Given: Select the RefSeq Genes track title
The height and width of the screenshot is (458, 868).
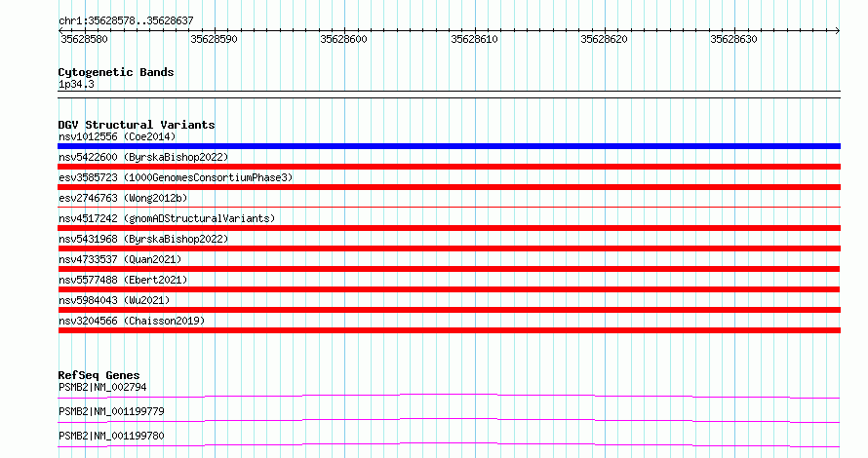Looking at the screenshot, I should (99, 375).
